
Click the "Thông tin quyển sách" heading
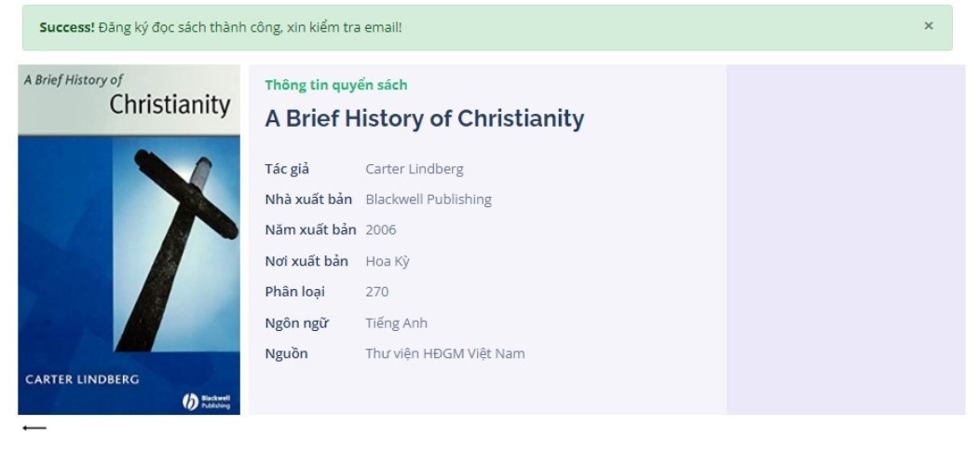[x=336, y=85]
